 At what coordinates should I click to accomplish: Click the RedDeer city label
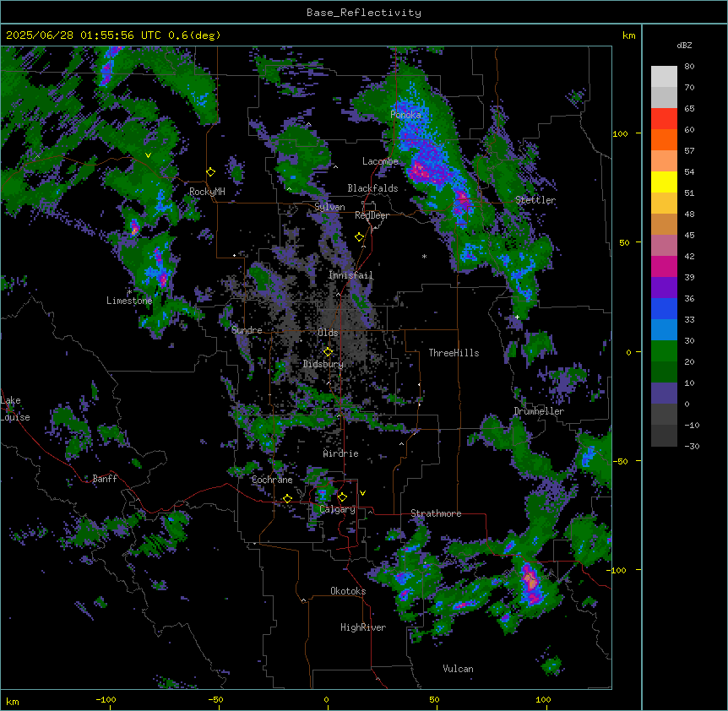click(372, 215)
